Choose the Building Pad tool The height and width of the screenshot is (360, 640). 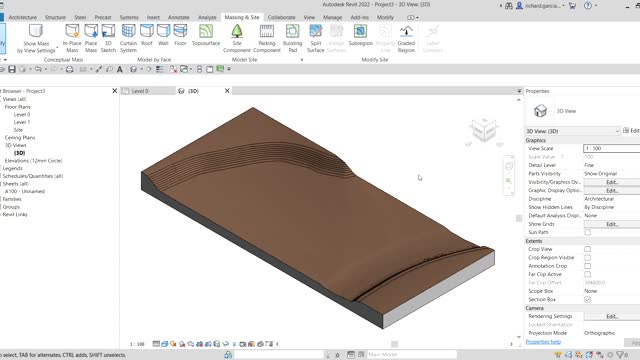point(292,38)
